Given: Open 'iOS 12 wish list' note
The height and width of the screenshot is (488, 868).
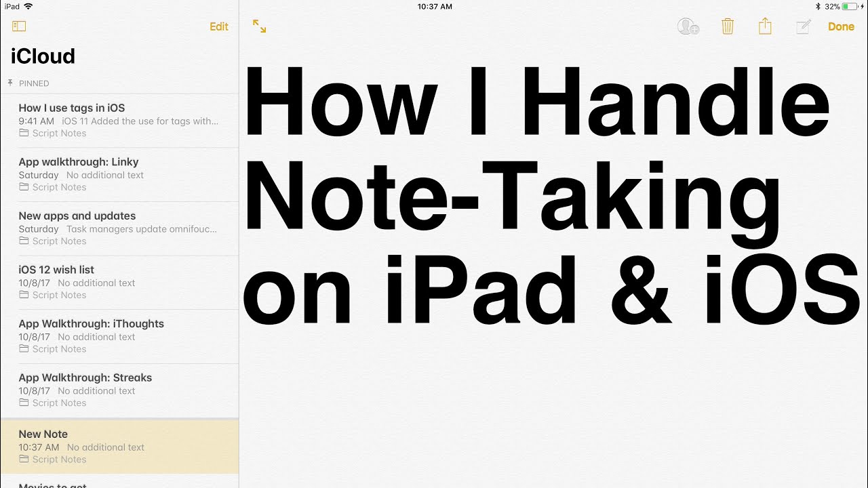Looking at the screenshot, I should point(119,282).
